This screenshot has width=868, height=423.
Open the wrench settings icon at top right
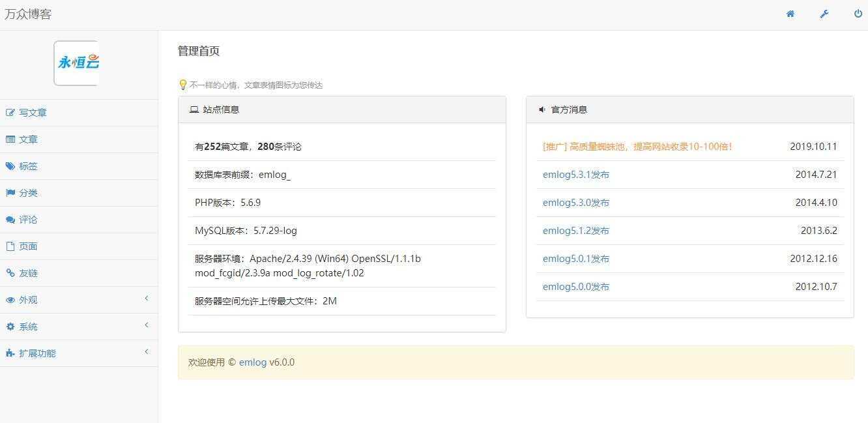(x=824, y=14)
